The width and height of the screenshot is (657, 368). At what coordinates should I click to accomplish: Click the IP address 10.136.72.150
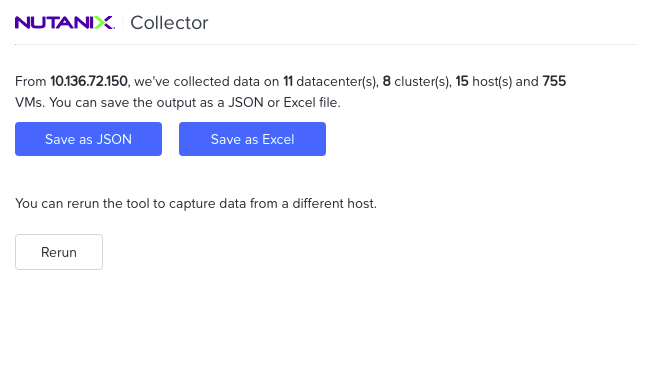pyautogui.click(x=89, y=81)
